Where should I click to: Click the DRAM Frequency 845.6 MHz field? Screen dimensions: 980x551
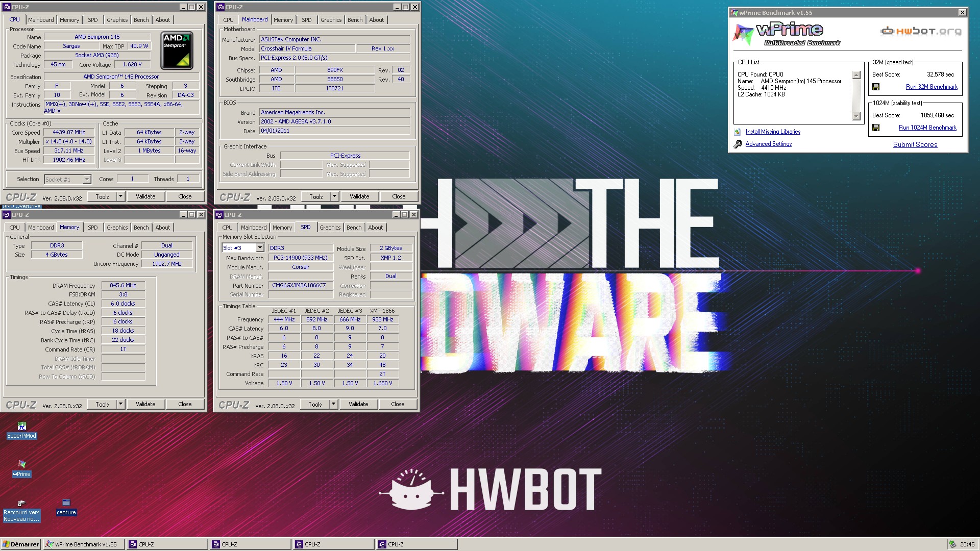click(123, 286)
